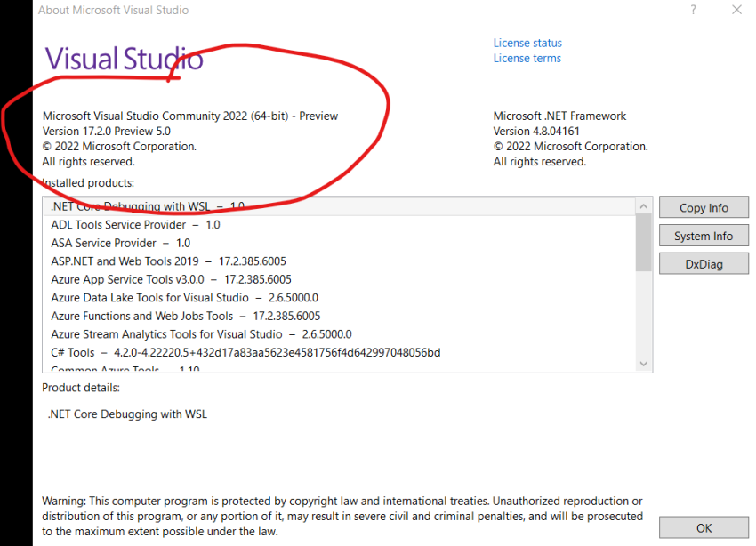Open License status page

click(x=527, y=42)
